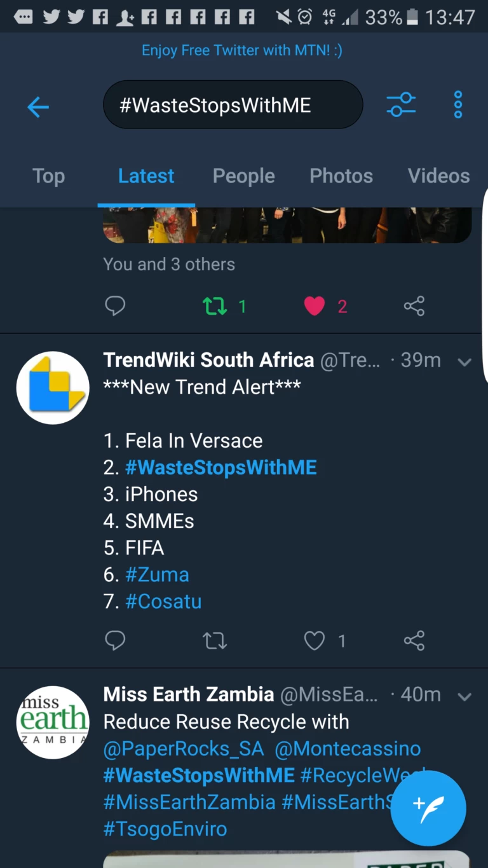
Task: Open search filter settings icon
Action: pos(401,105)
